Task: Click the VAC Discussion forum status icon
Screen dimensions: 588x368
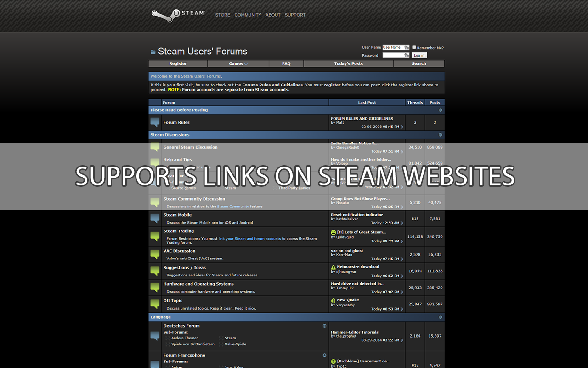Action: [155, 254]
